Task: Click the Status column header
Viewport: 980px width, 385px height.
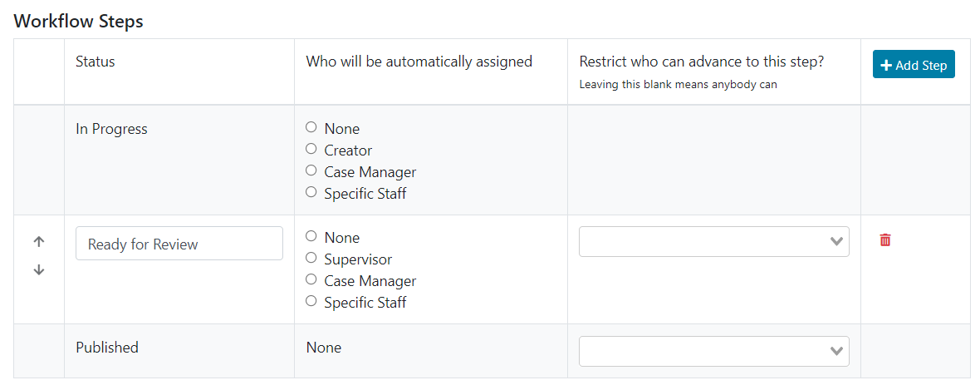Action: (96, 62)
